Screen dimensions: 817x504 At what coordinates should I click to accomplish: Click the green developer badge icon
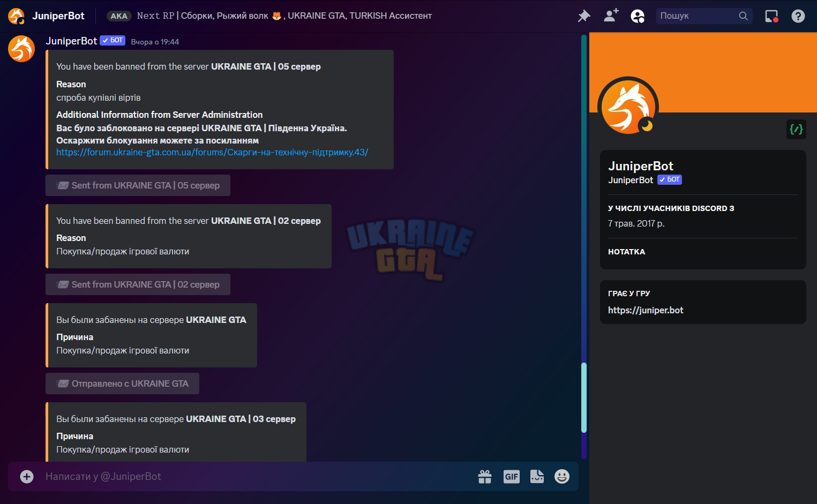796,129
